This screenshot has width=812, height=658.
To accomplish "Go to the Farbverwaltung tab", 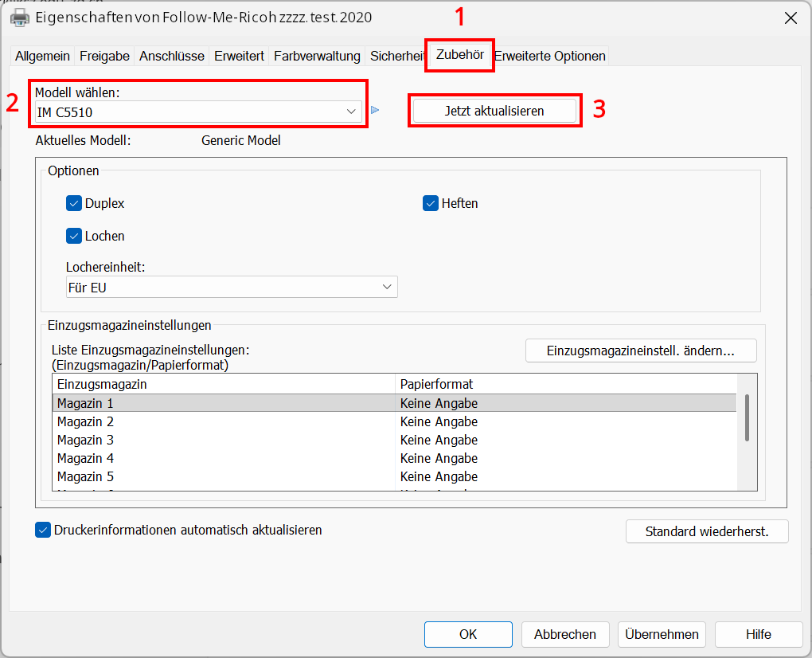I will 317,56.
